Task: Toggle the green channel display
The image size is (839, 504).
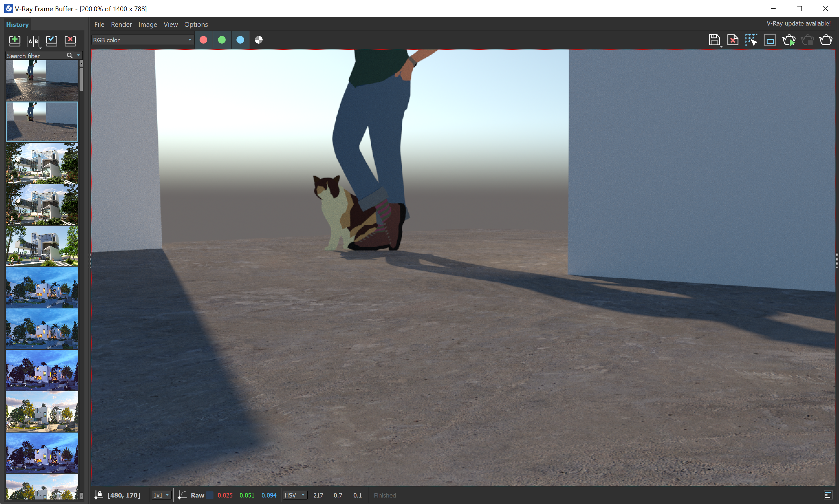Action: 222,40
